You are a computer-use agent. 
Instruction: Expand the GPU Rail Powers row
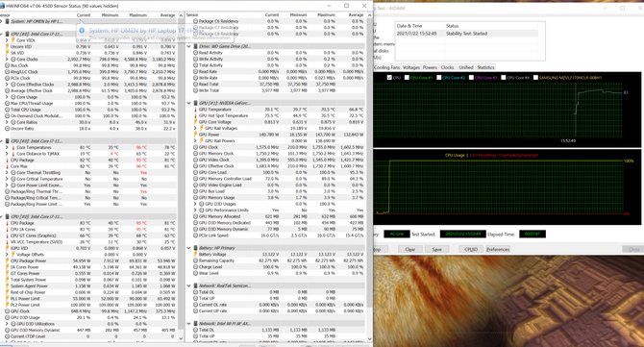click(x=195, y=141)
